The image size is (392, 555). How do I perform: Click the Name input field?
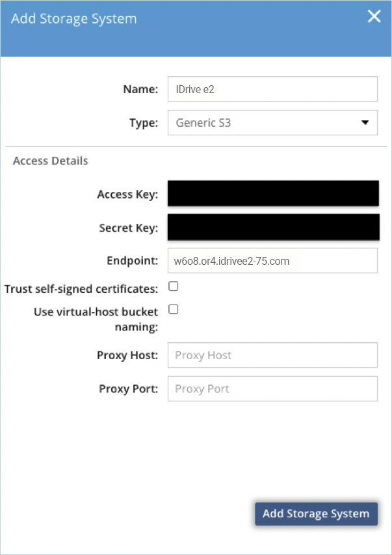pos(272,89)
